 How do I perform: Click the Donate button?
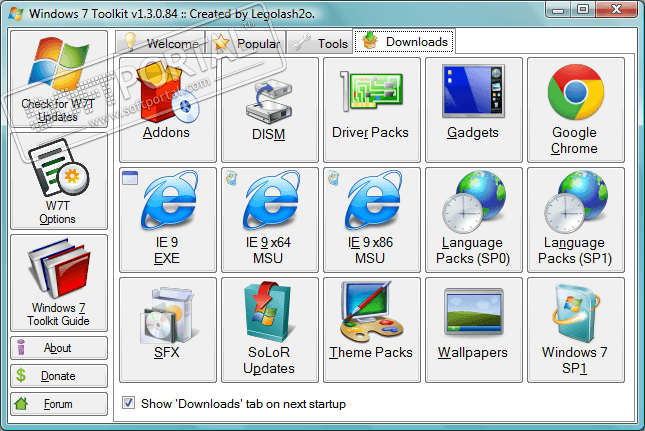[59, 376]
